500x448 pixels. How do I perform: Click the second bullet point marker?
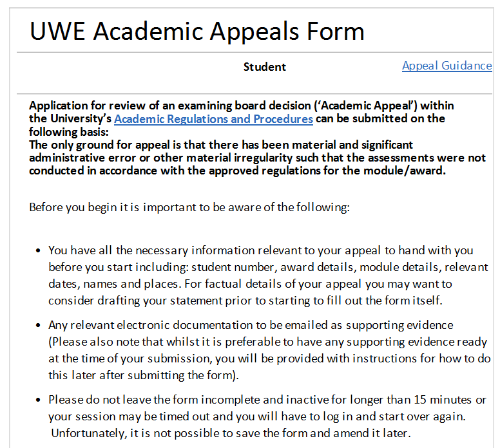tap(39, 325)
